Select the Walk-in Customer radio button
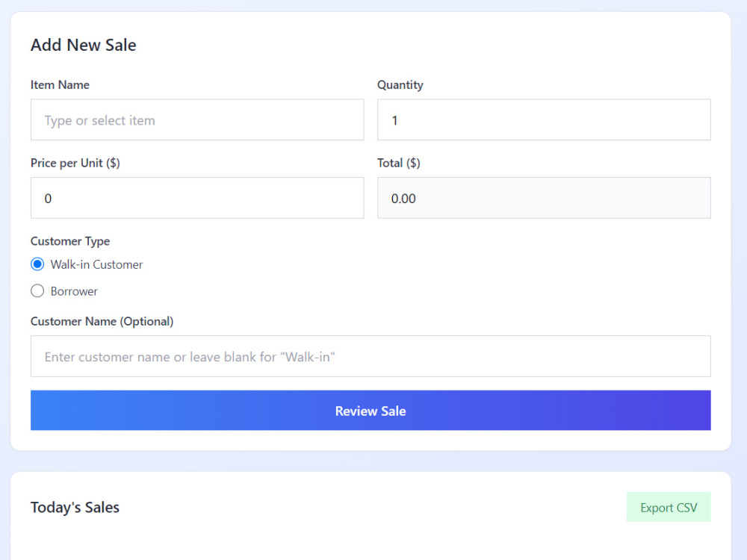The width and height of the screenshot is (747, 560). [x=37, y=264]
